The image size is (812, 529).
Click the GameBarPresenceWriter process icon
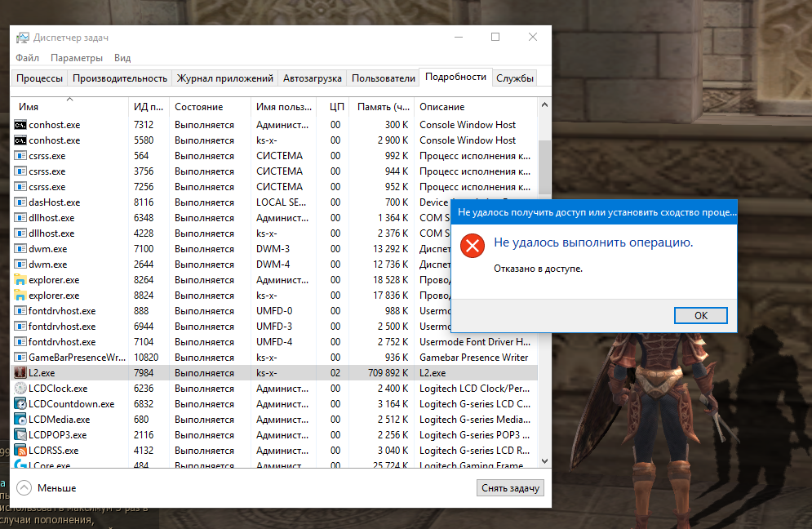(x=20, y=357)
